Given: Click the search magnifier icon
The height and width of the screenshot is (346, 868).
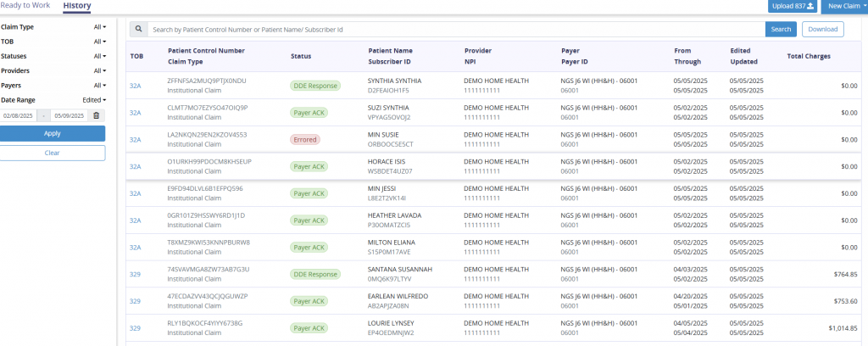Looking at the screenshot, I should [138, 30].
